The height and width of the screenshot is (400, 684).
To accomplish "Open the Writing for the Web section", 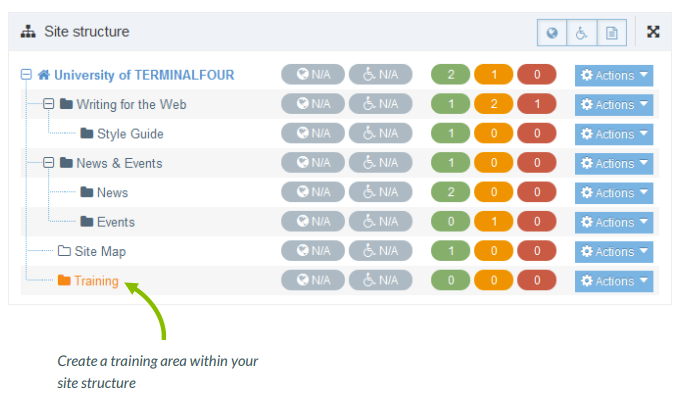I will (131, 104).
